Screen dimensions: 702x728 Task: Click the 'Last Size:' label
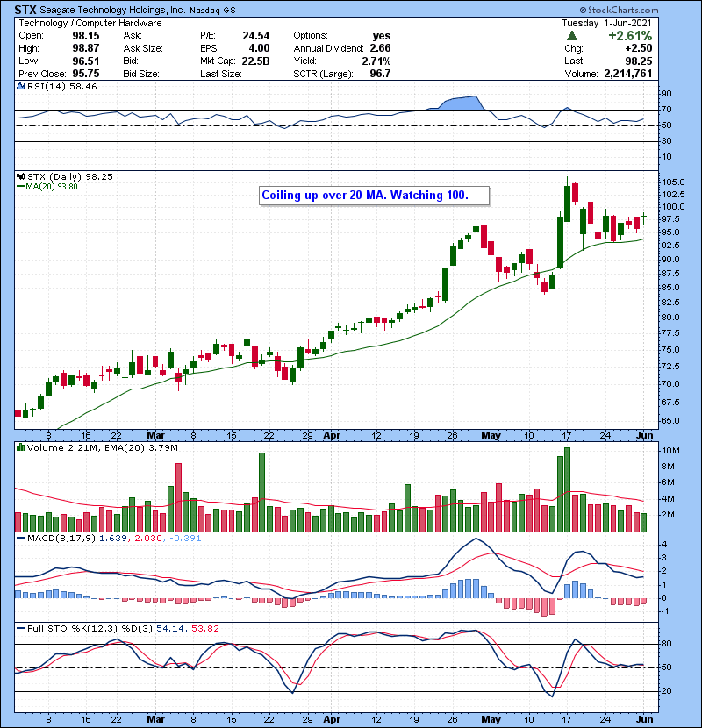tap(221, 74)
